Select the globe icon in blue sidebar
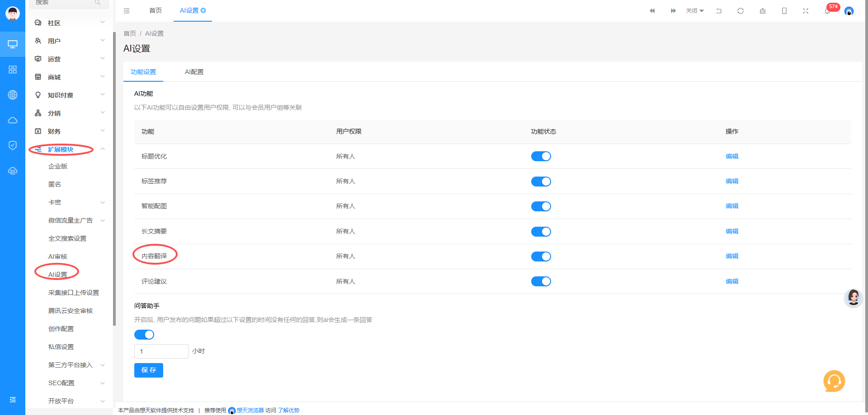868x415 pixels. point(13,95)
